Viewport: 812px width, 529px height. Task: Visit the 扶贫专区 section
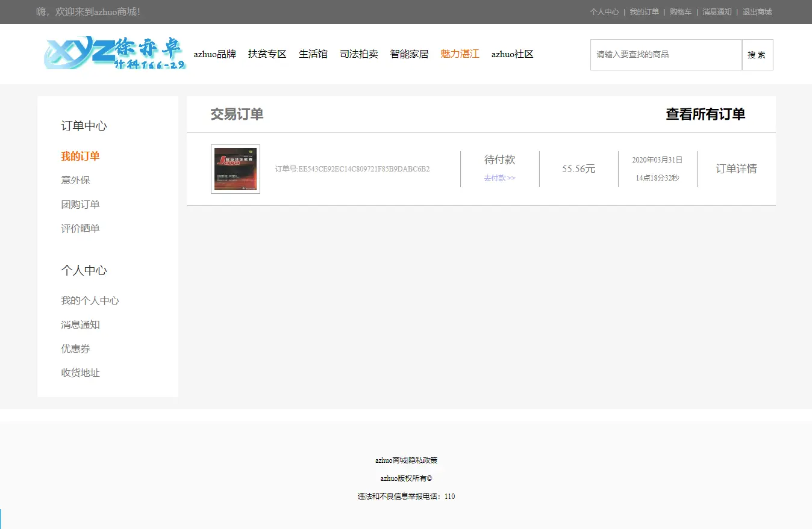click(x=267, y=54)
